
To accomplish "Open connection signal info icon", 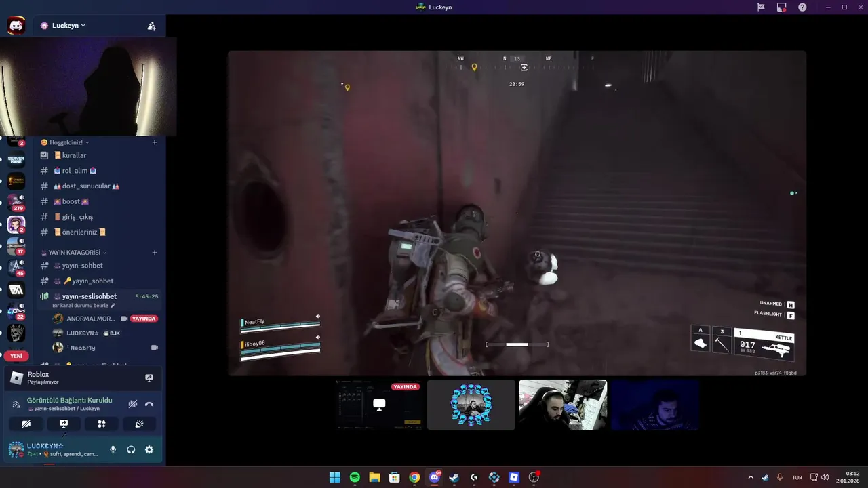I will [x=16, y=404].
